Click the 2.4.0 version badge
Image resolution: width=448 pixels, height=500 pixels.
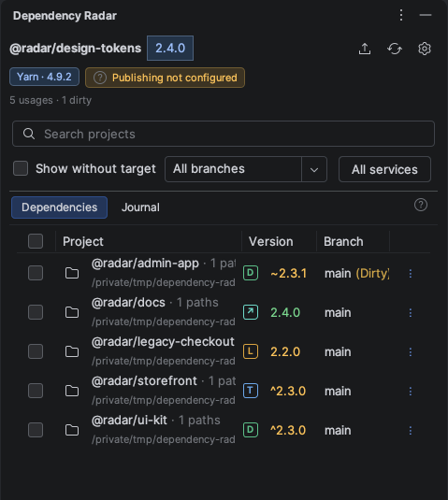coord(170,49)
